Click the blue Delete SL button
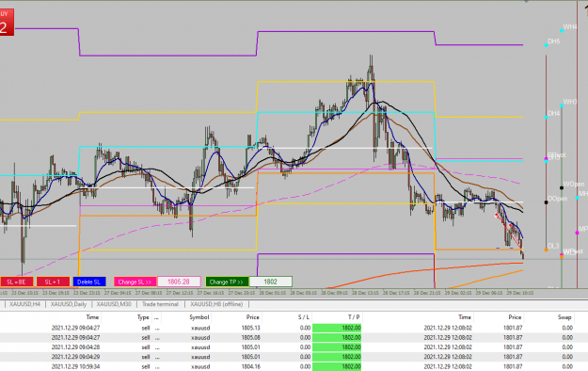This screenshot has height=371, width=588. click(89, 282)
